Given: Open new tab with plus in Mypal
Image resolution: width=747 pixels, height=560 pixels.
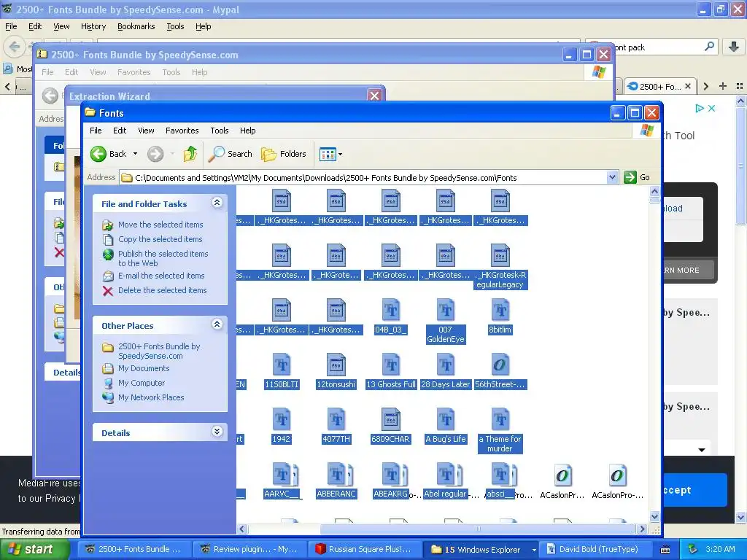Looking at the screenshot, I should click(x=723, y=86).
